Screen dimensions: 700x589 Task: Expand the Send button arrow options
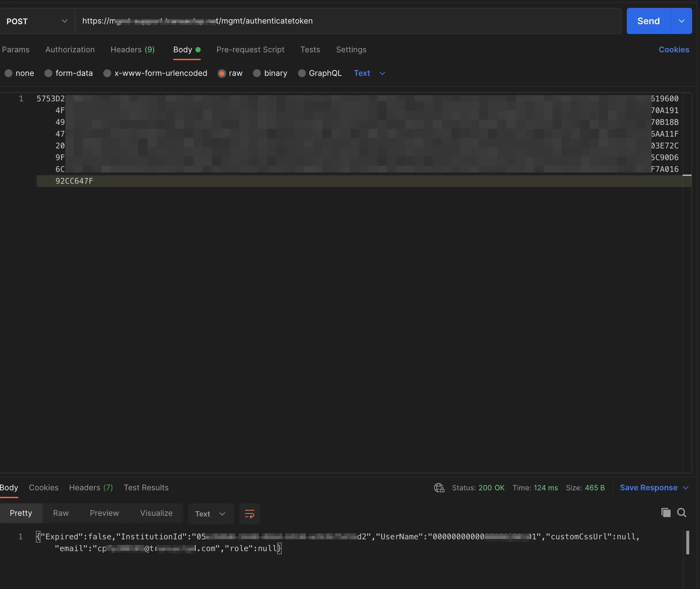[681, 21]
